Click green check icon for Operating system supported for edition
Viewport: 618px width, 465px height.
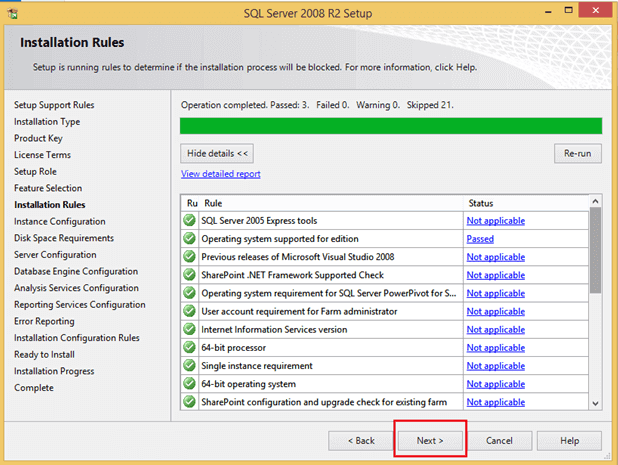189,239
